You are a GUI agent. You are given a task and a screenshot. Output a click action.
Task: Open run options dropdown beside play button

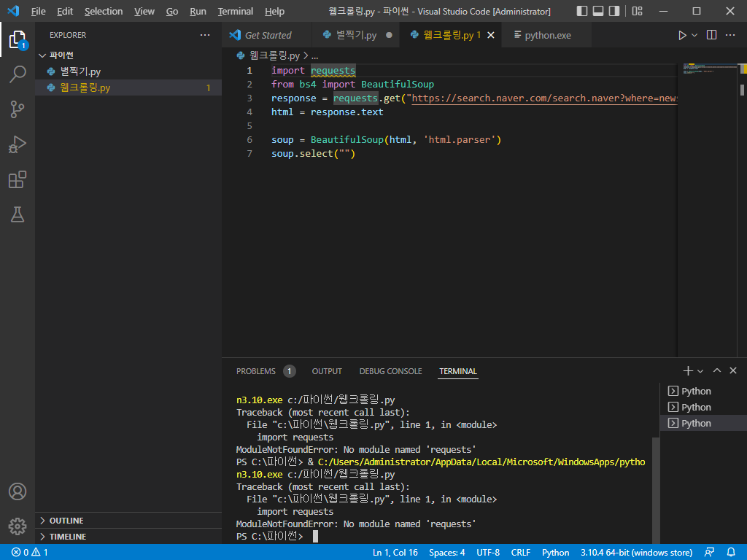(694, 35)
